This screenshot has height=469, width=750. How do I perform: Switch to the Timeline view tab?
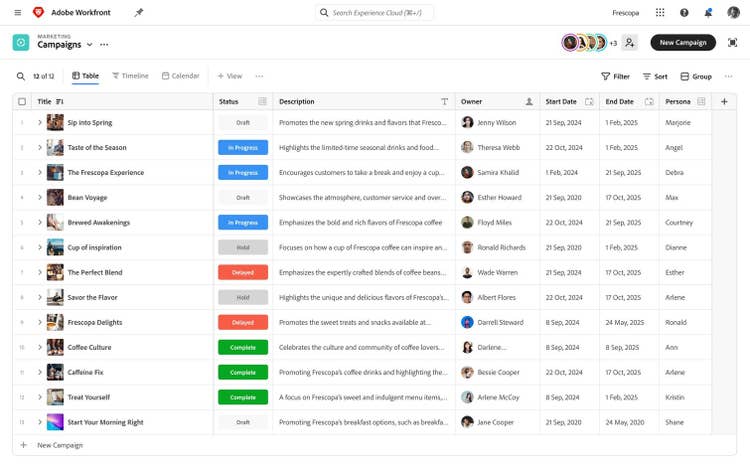(x=130, y=76)
